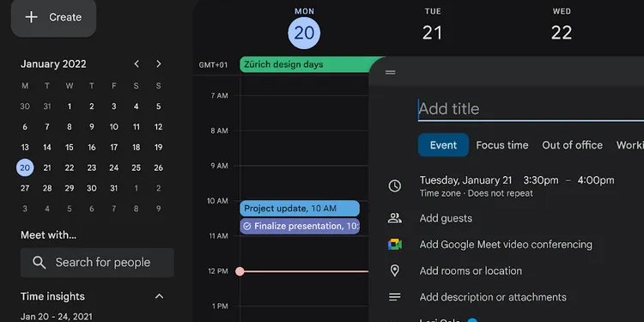Focus the Search for people field

tap(97, 263)
